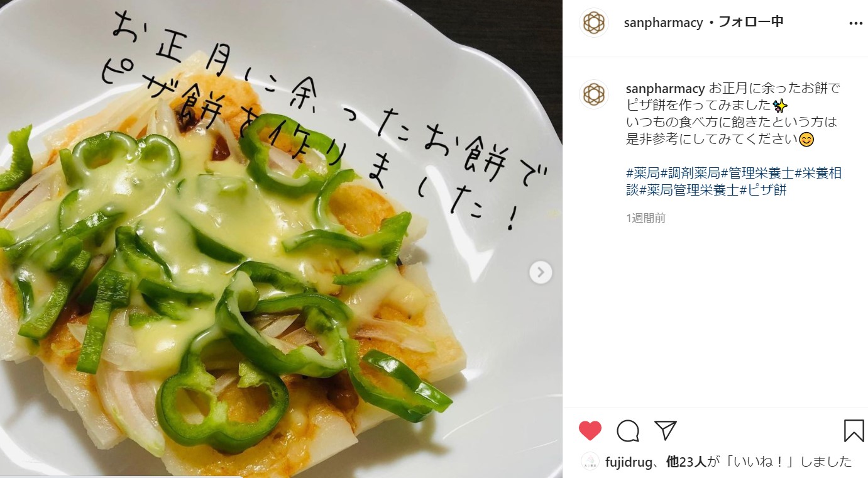This screenshot has width=868, height=478.
Task: Click the pizza mochi photo
Action: [281, 239]
